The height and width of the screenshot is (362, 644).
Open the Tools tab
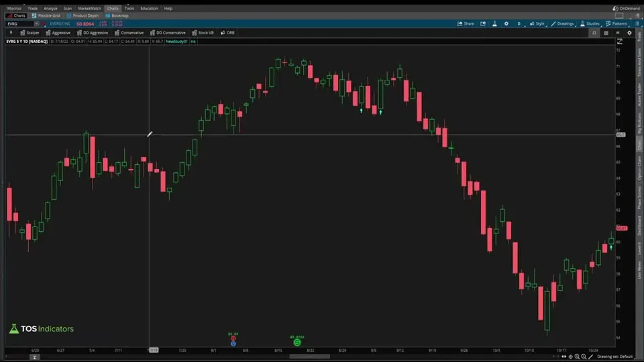tap(129, 8)
